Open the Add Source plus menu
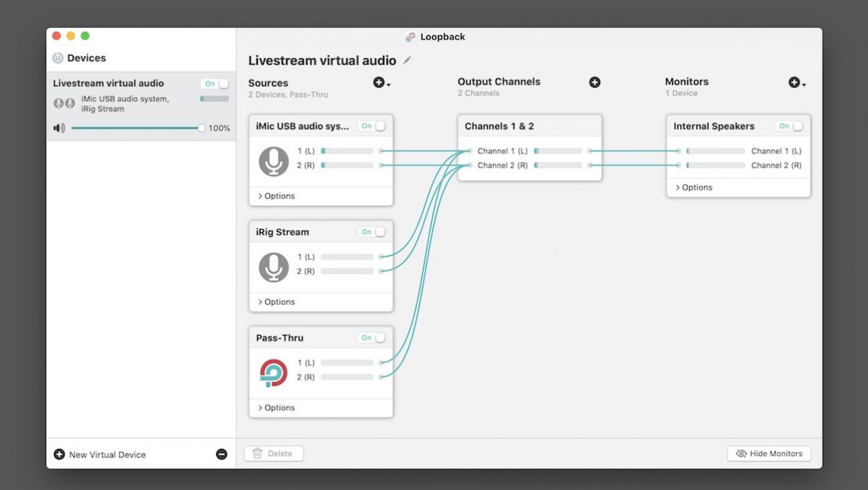This screenshot has height=490, width=868. [381, 83]
